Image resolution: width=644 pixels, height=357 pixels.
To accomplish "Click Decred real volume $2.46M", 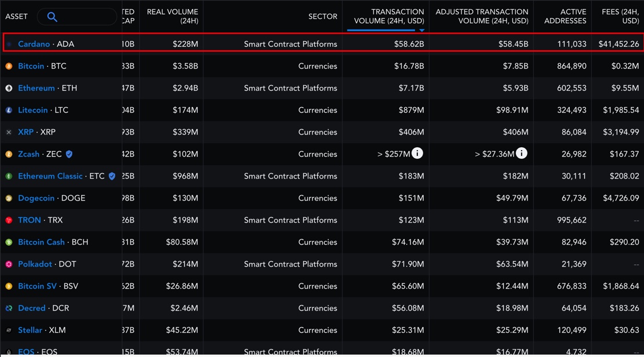I will pos(184,308).
